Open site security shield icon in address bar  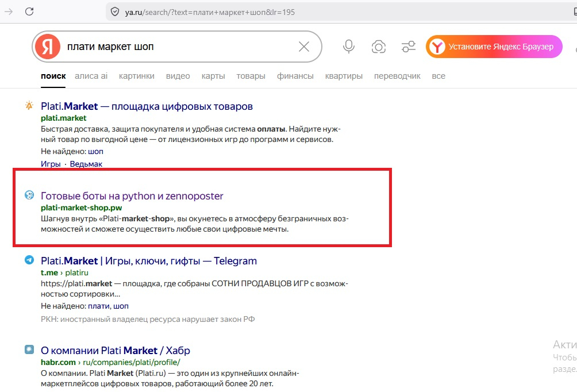tap(115, 12)
